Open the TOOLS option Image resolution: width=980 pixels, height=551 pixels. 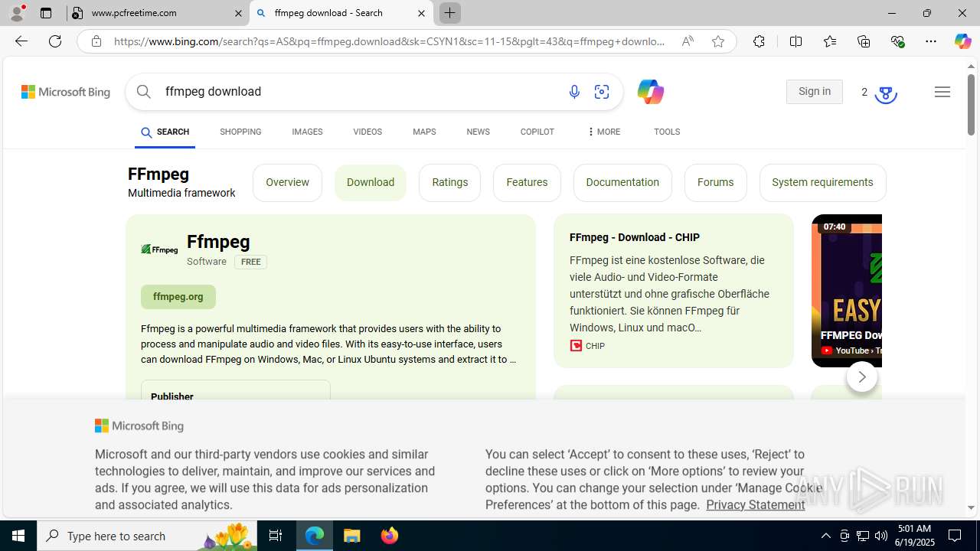tap(667, 132)
